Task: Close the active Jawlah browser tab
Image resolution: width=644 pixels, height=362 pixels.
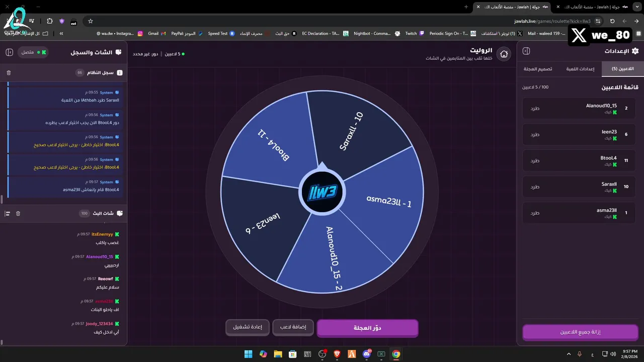Action: click(x=477, y=7)
